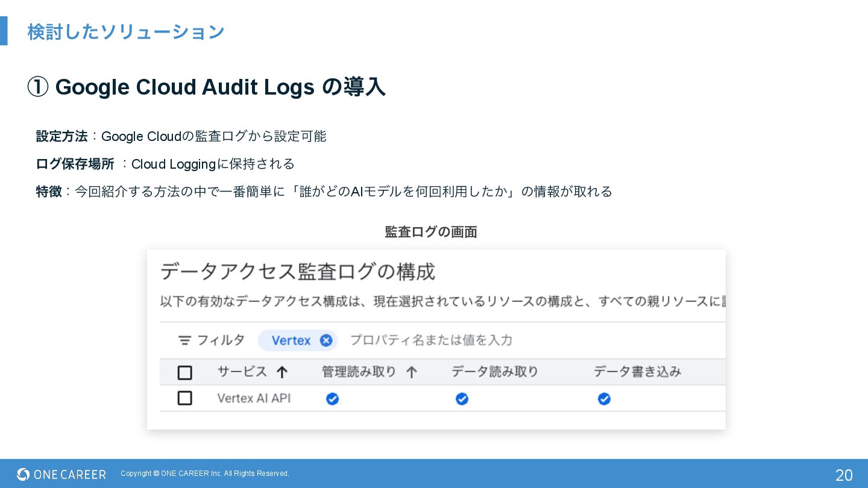Remove the Vertex filter chip with its X
Screen dimensions: 868x488
326,340
